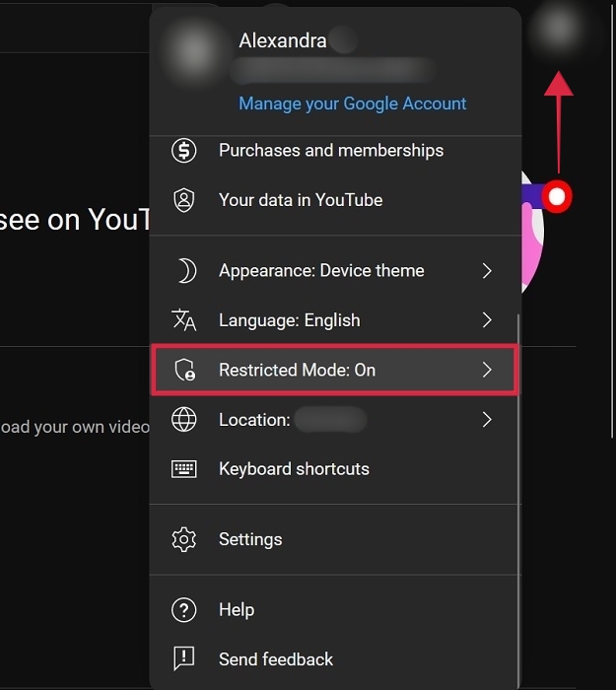
Task: Click the shield icon beside Your data in YouTube
Action: click(184, 200)
